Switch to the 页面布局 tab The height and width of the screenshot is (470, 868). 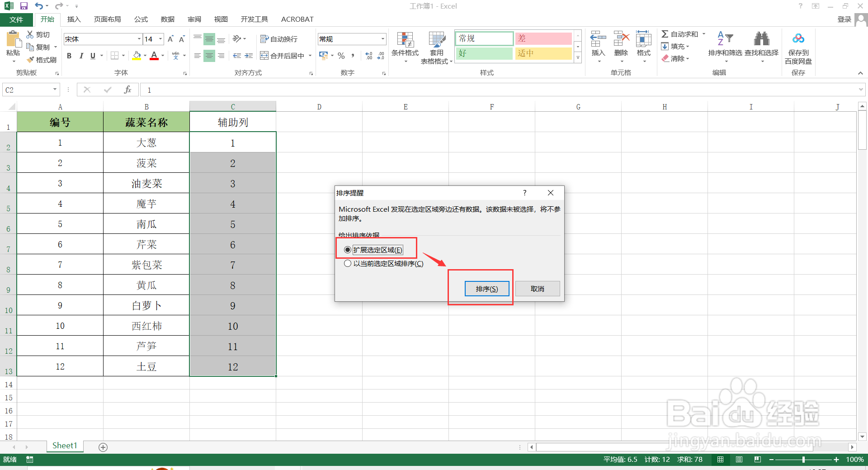click(107, 19)
